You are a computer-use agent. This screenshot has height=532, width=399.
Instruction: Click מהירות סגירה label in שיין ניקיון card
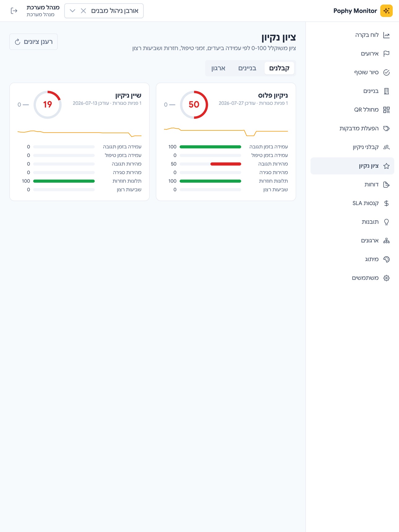(127, 172)
